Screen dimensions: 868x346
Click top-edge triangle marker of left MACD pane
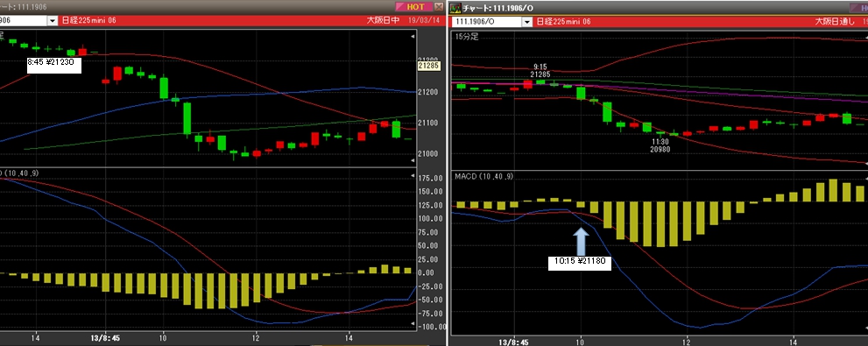[413, 175]
